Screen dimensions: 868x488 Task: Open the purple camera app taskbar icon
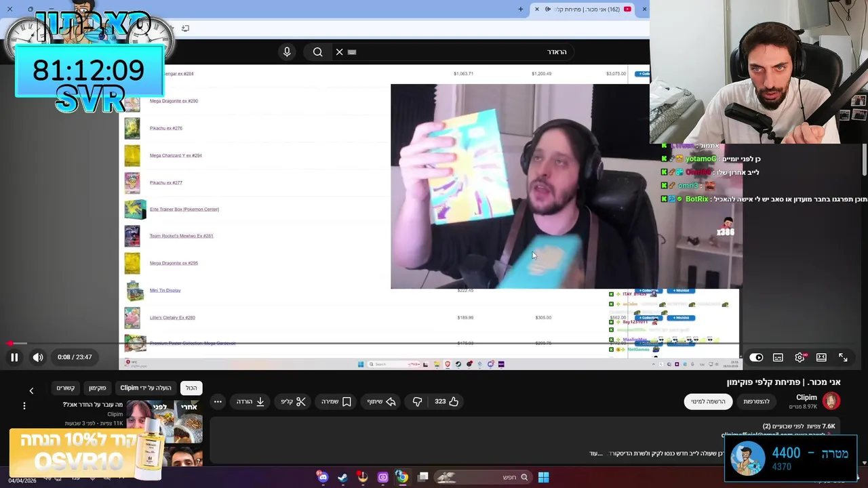click(382, 477)
